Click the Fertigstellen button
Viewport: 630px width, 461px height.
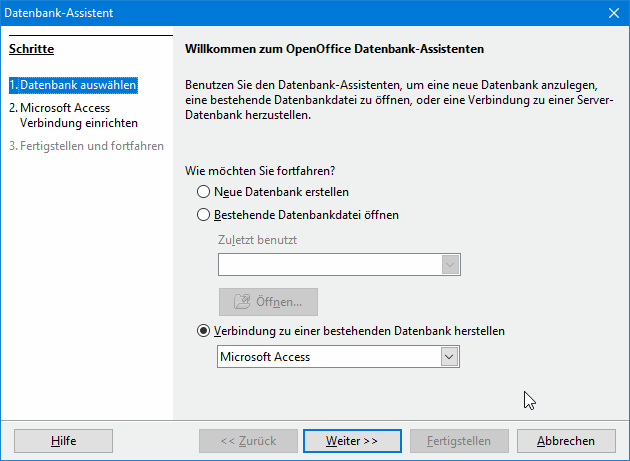coord(459,441)
